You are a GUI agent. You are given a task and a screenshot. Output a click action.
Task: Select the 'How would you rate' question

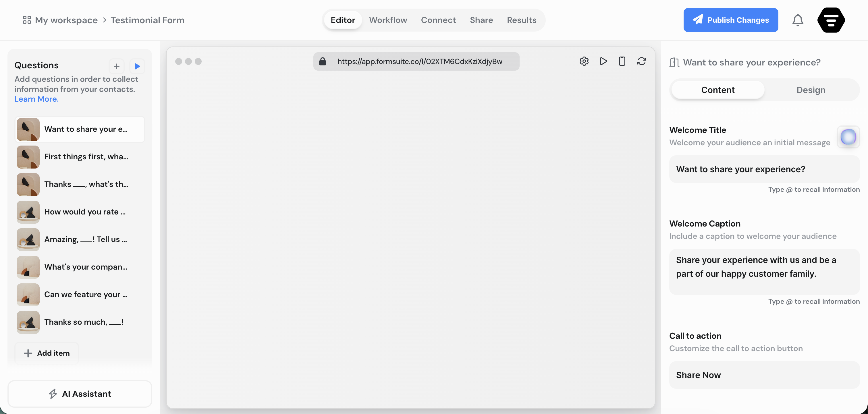tap(80, 212)
